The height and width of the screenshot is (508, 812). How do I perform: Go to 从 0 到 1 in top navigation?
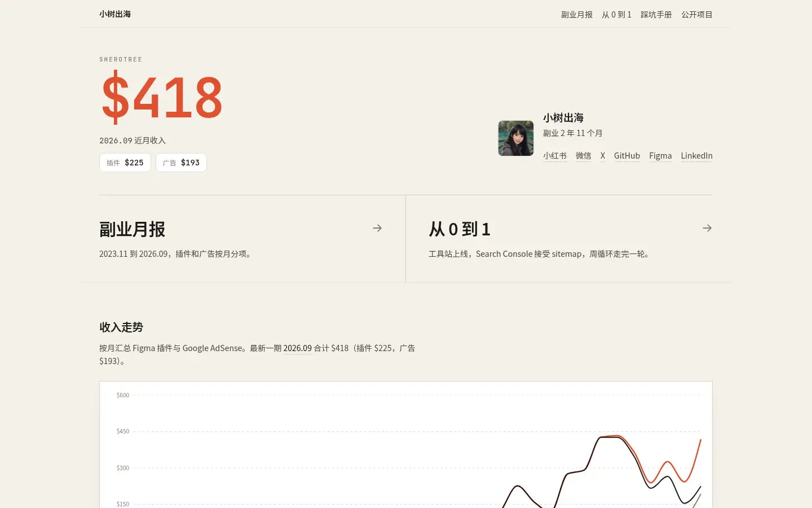[616, 15]
